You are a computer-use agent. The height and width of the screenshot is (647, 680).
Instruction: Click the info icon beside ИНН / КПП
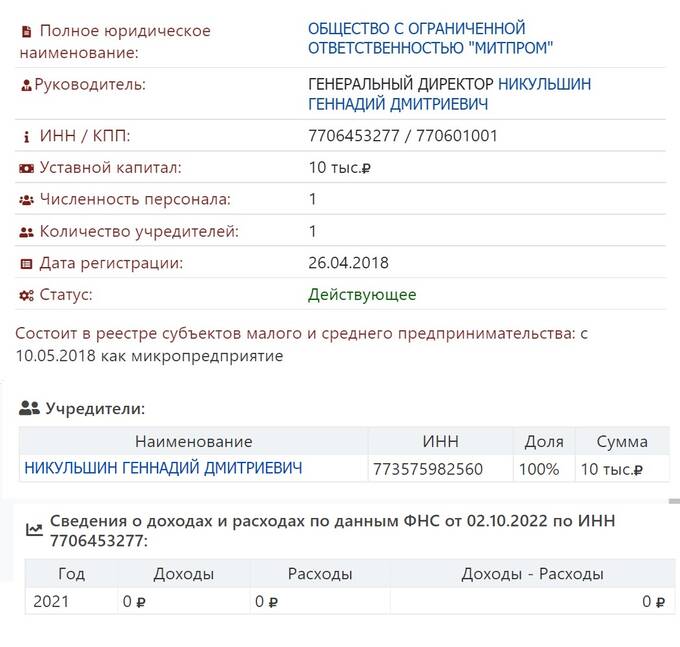[26, 136]
